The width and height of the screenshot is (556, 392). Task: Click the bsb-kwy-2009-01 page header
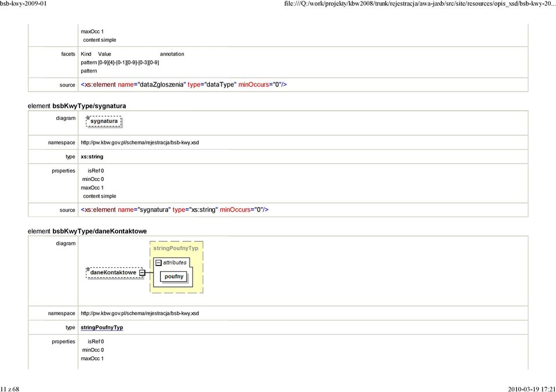[23, 3]
